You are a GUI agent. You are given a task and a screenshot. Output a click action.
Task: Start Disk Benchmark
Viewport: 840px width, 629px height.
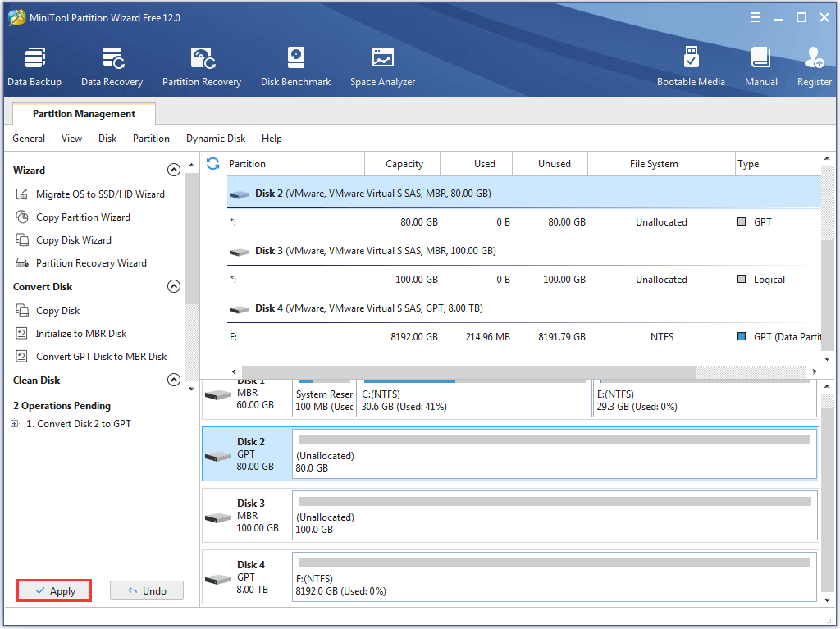tap(295, 66)
